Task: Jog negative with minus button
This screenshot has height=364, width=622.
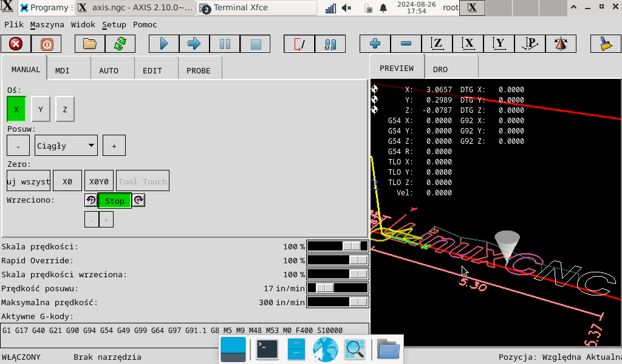Action: [18, 146]
